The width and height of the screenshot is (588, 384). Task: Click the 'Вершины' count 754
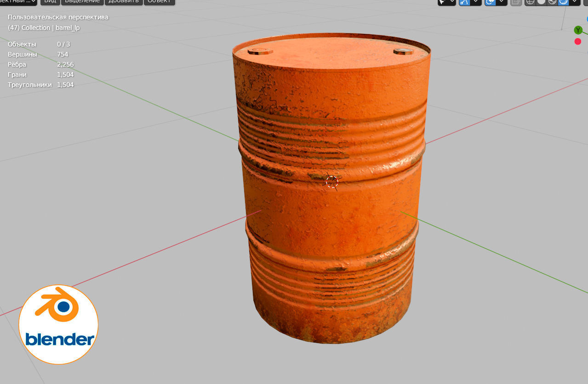pos(63,54)
